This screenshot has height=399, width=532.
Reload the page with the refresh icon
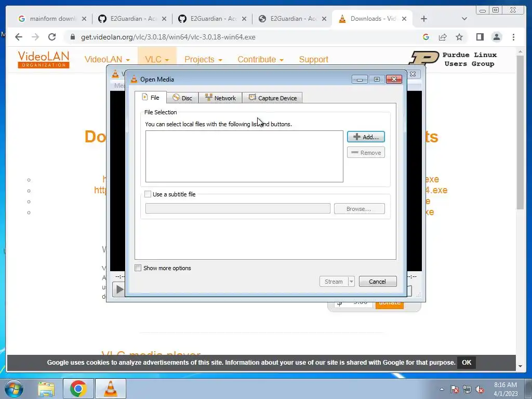[52, 37]
